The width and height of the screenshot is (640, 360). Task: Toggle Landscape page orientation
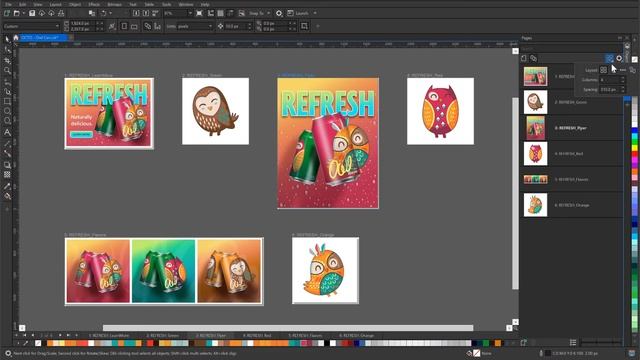click(134, 26)
